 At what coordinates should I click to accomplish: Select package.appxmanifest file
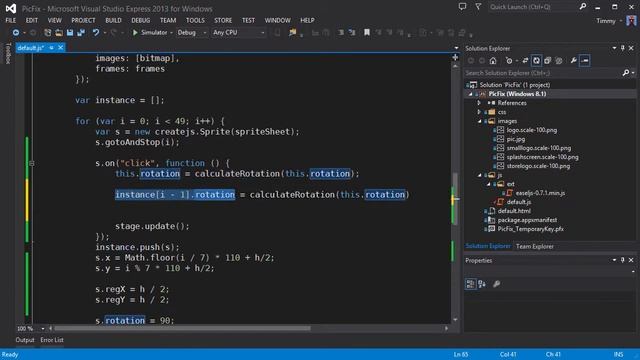click(x=527, y=220)
